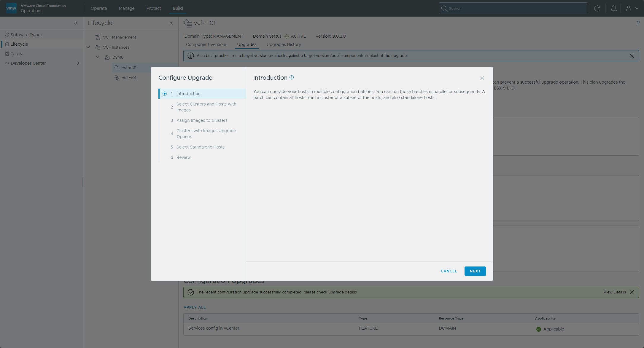
Task: Click the Description column header
Action: click(198, 318)
